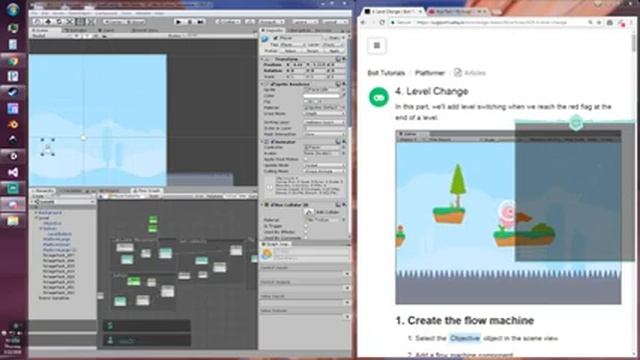Select the Move tool in Unity toolbar

point(48,21)
